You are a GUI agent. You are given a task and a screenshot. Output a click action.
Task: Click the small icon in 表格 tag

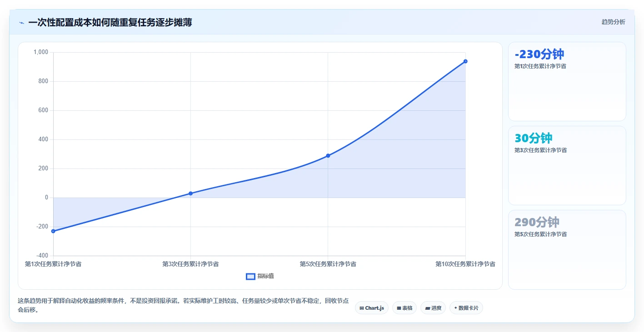click(x=399, y=308)
